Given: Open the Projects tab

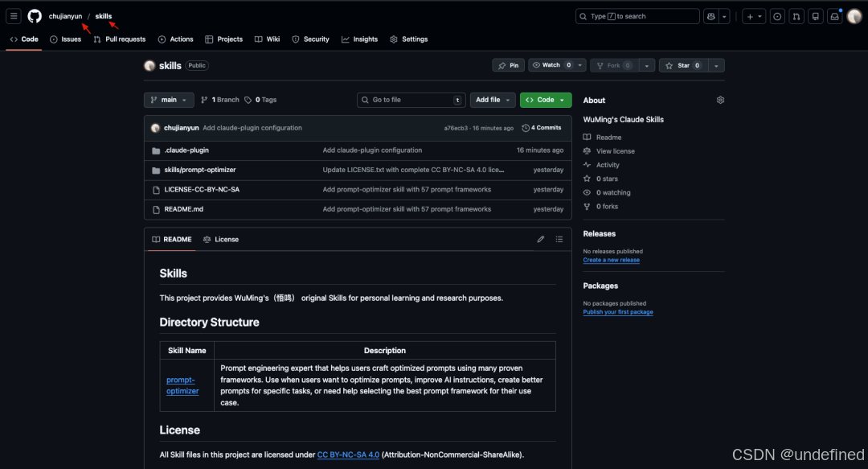Looking at the screenshot, I should point(223,39).
